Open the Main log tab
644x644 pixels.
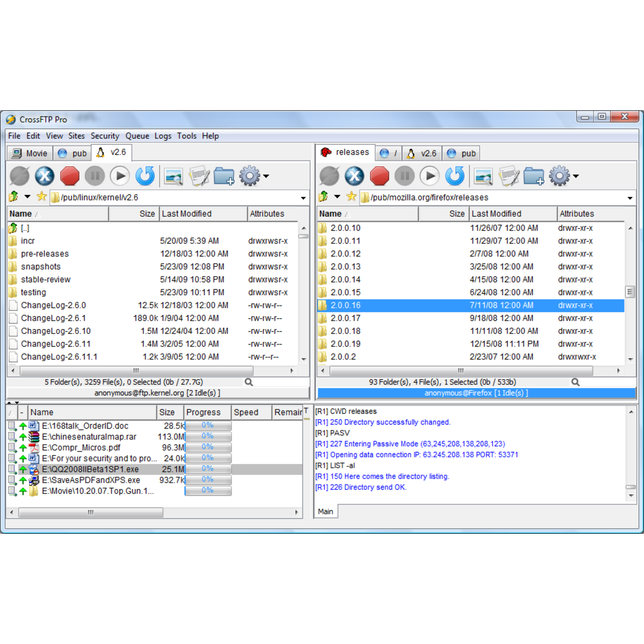click(326, 512)
